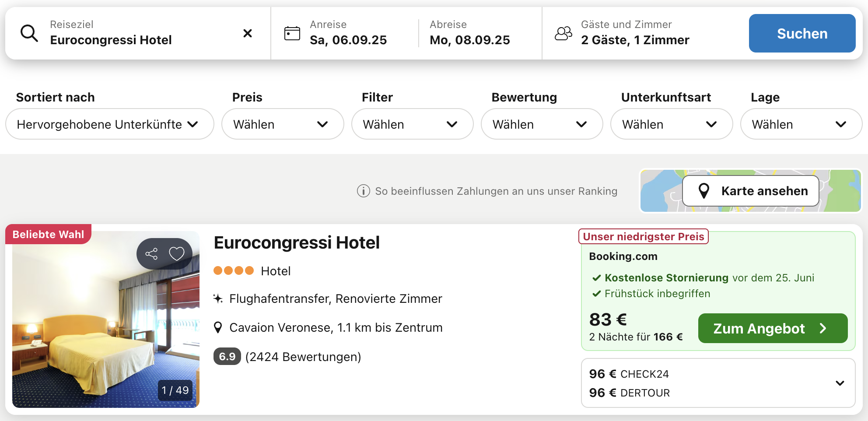This screenshot has height=421, width=868.
Task: Click the sparkle highlights icon by Flughafentransfer
Action: tap(218, 298)
